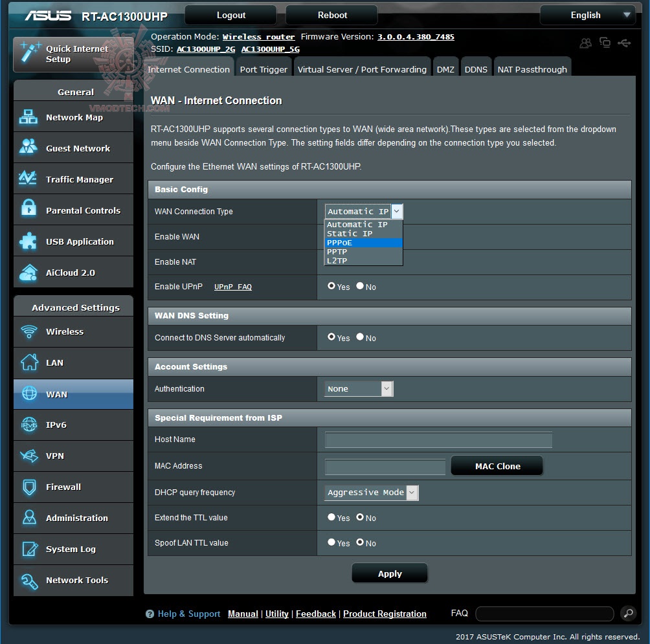Choose L2TP from the connection list
Image resolution: width=650 pixels, height=644 pixels.
point(363,261)
